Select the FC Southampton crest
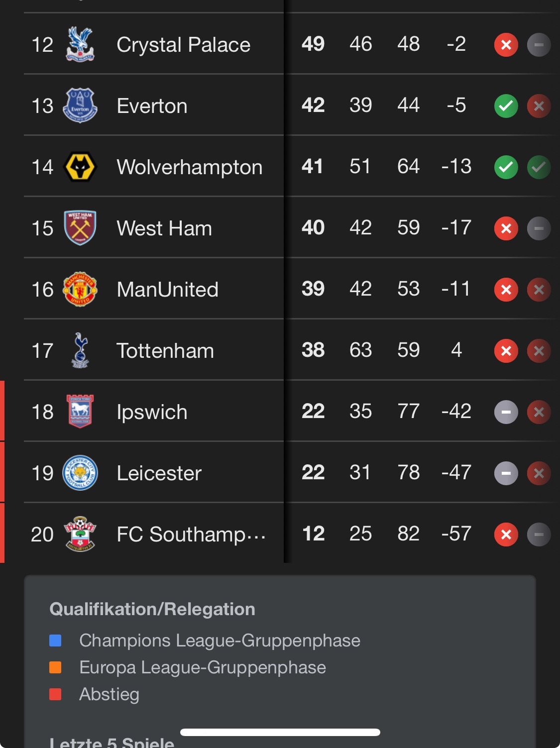 (80, 534)
